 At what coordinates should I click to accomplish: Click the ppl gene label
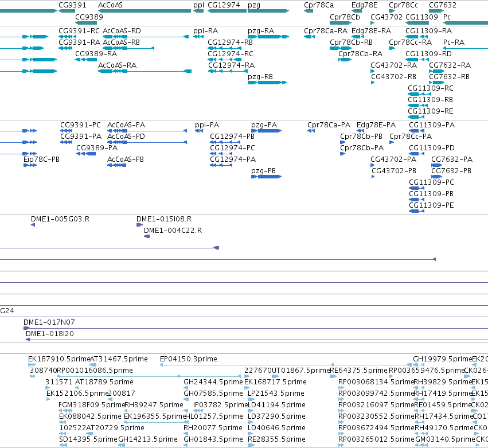pos(198,5)
